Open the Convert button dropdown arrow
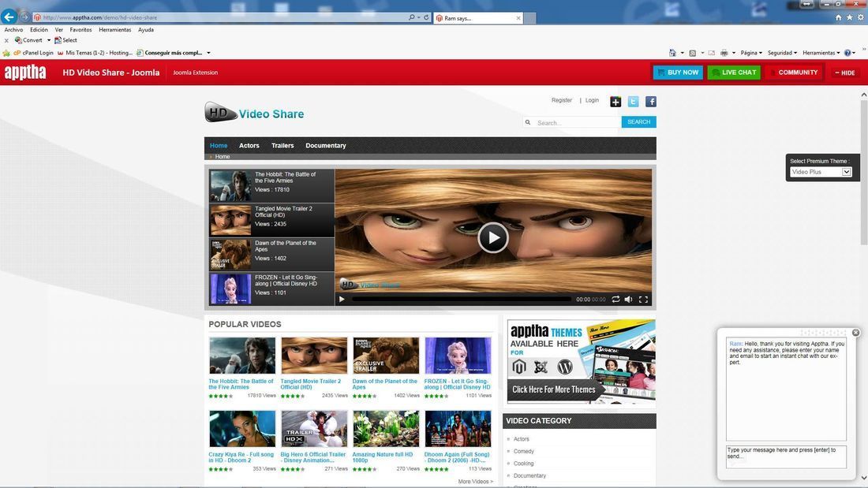The width and height of the screenshot is (868, 488). point(49,40)
